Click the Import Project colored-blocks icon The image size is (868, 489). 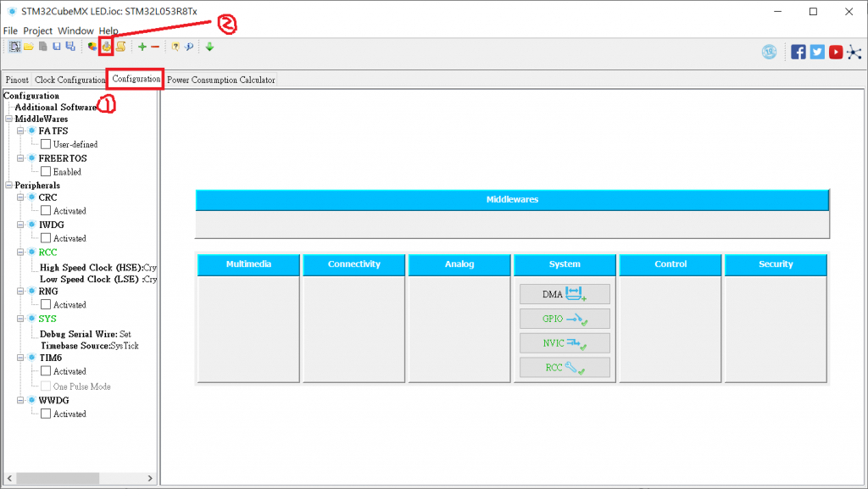tap(92, 47)
